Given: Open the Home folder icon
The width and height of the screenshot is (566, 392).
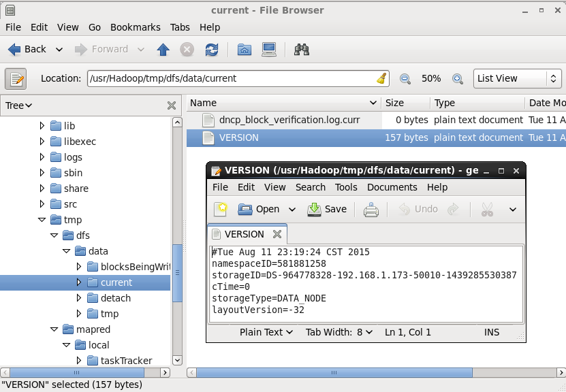Looking at the screenshot, I should [x=245, y=50].
